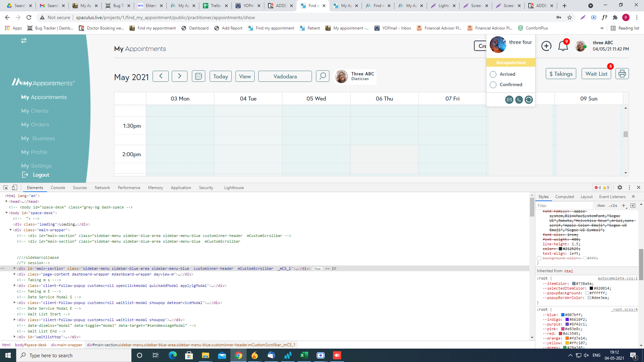The height and width of the screenshot is (362, 644).
Task: Click the notifications bell icon
Action: coord(563,46)
